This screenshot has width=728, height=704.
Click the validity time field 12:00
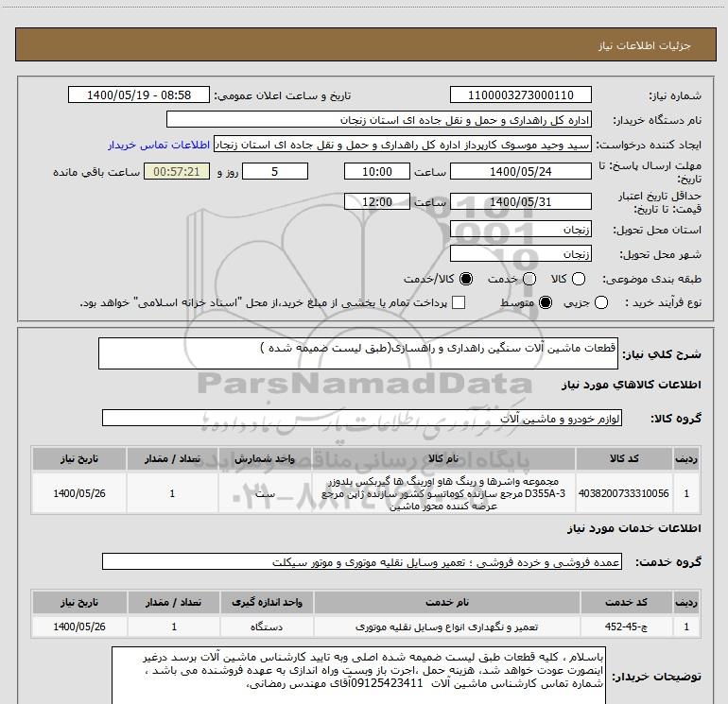pos(377,202)
